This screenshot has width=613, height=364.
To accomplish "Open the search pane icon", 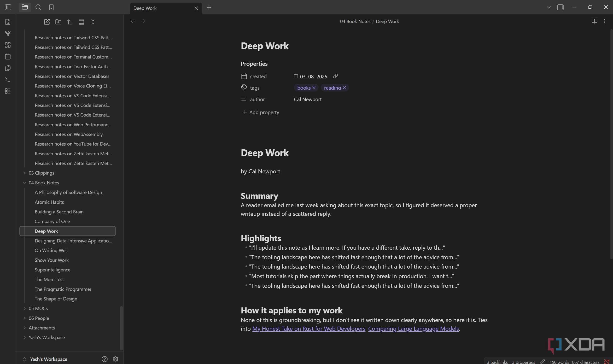I will (38, 7).
